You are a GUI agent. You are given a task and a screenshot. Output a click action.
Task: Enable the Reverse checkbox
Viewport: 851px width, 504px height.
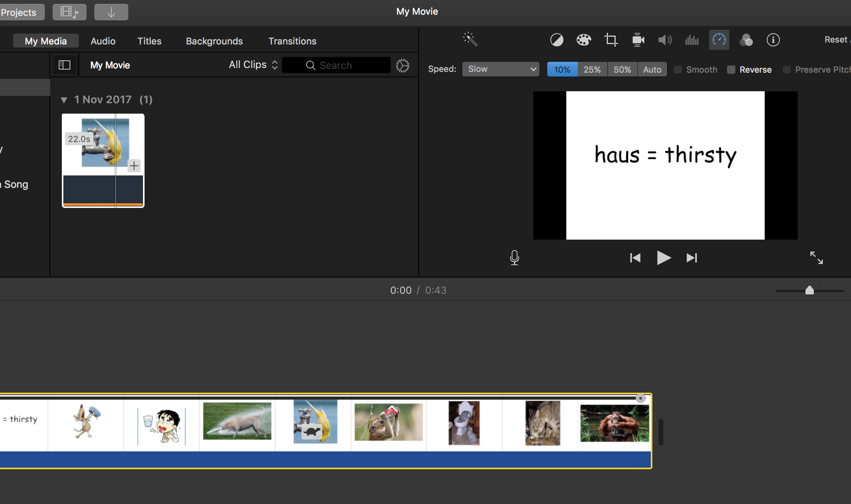(731, 70)
